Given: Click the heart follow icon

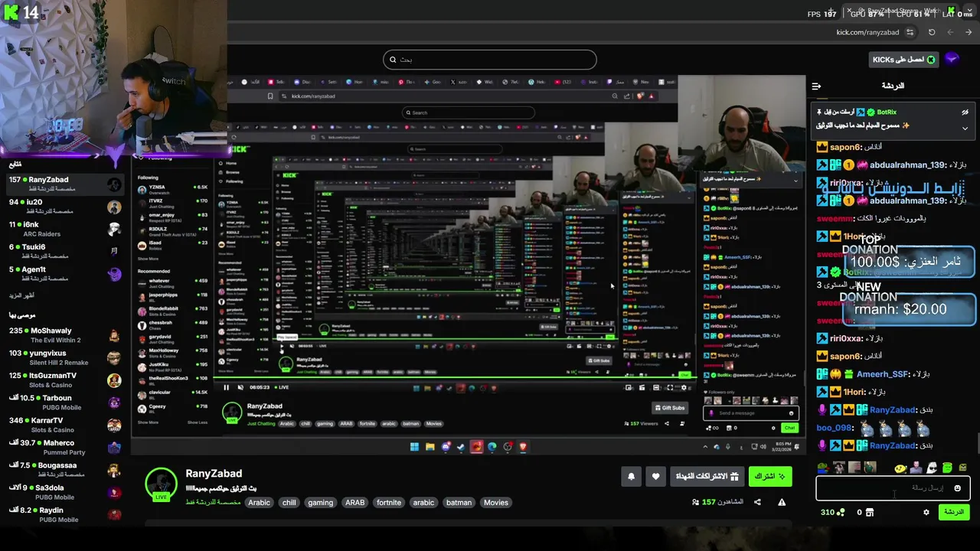Looking at the screenshot, I should tap(655, 476).
